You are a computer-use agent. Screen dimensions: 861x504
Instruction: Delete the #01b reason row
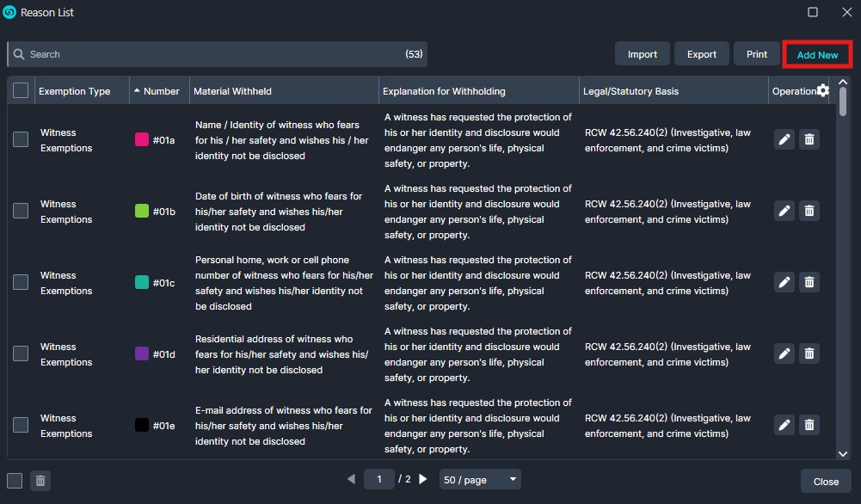[809, 211]
